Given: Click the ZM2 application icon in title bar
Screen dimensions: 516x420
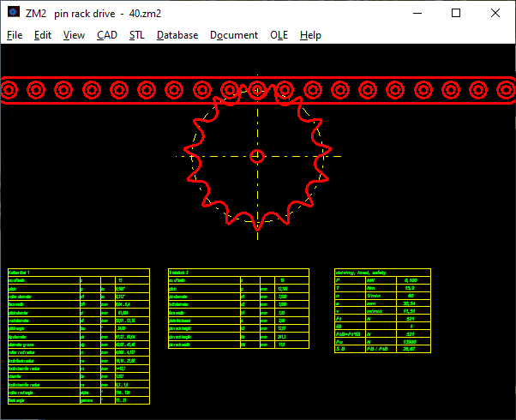Looking at the screenshot, I should (13, 13).
